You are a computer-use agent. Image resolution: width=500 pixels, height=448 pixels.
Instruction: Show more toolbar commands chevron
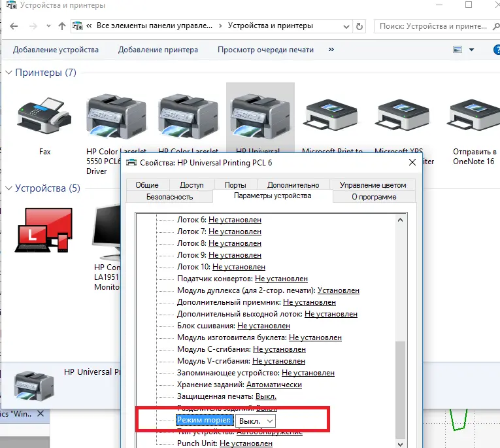(x=331, y=50)
